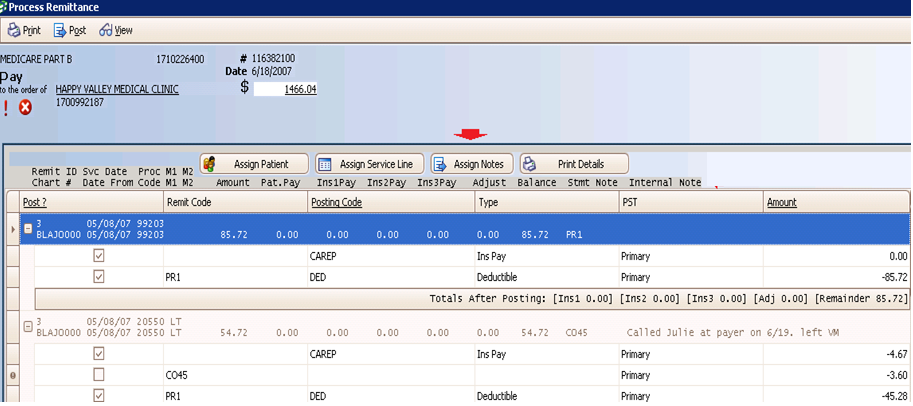The image size is (913, 406).
Task: Collapse the 99203 service line row
Action: [x=27, y=230]
